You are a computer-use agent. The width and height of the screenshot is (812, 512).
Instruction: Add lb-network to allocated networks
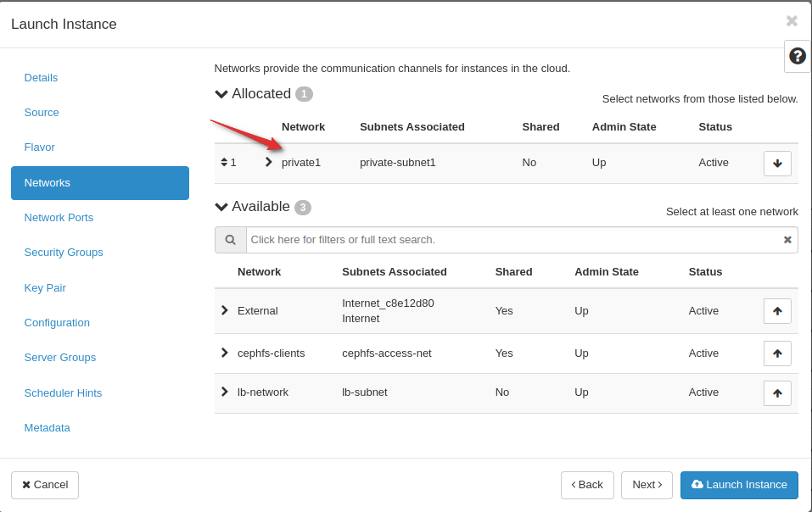(x=776, y=392)
